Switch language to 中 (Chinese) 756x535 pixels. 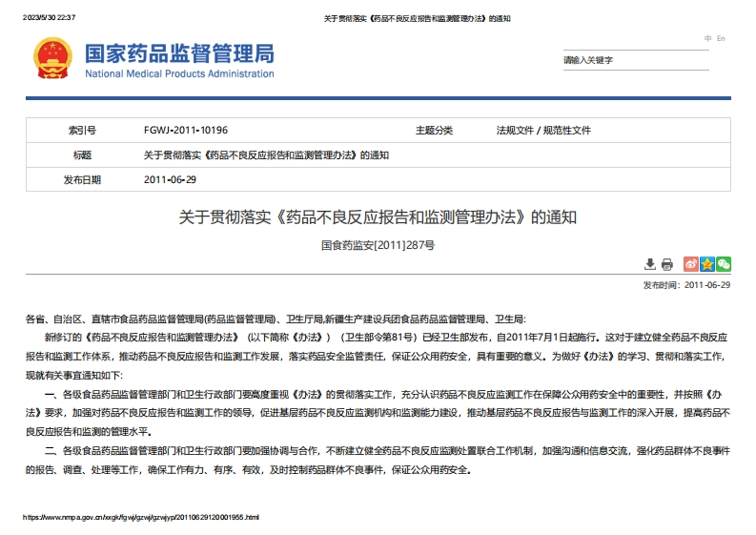(708, 39)
